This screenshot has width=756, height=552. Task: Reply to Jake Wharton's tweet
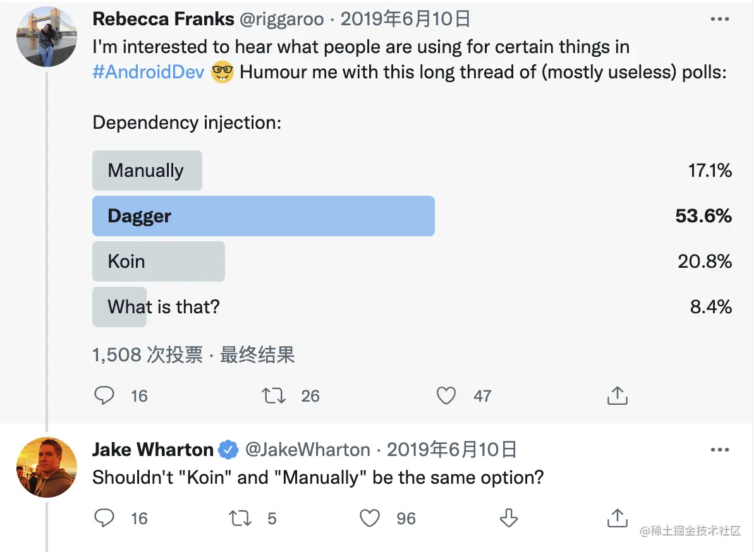point(104,519)
